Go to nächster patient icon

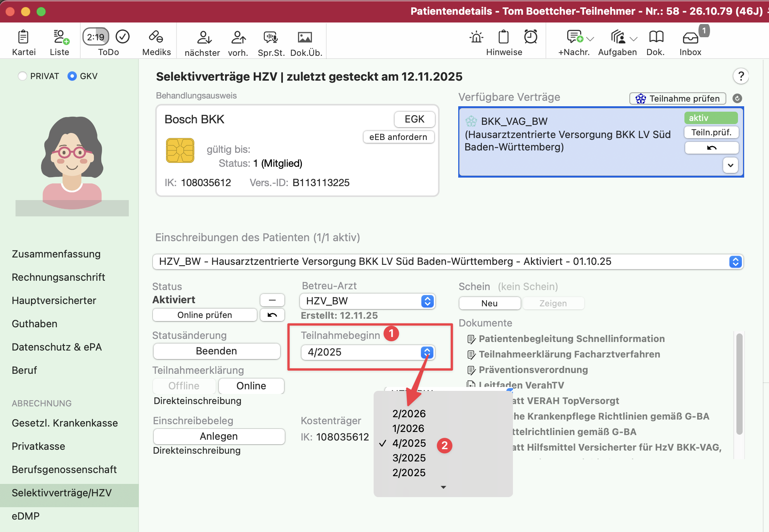click(x=203, y=37)
